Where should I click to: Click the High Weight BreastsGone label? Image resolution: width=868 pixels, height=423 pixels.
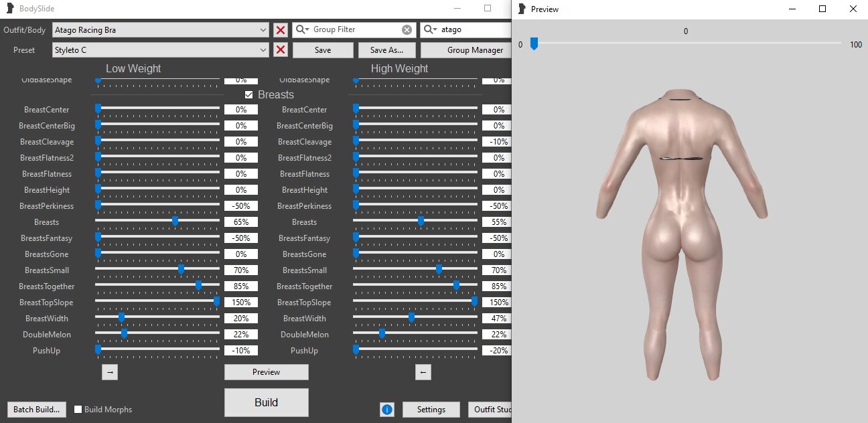(304, 254)
